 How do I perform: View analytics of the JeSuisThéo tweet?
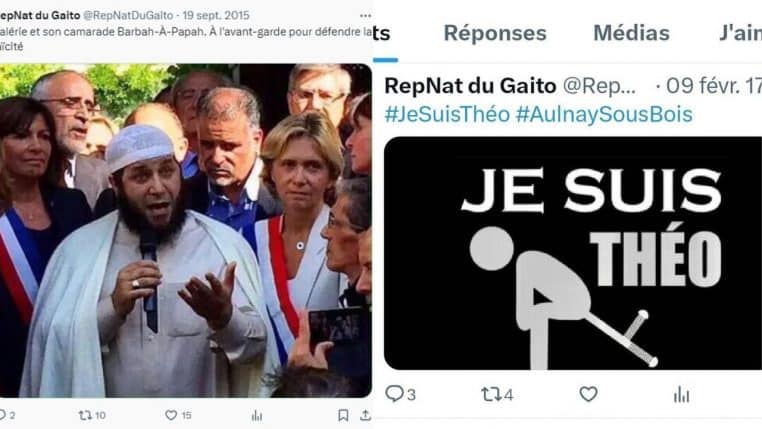681,395
